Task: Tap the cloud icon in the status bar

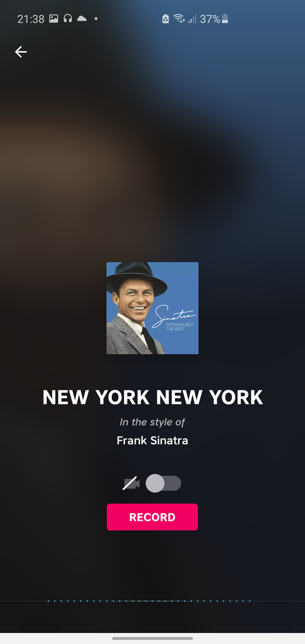Action: coord(82,19)
